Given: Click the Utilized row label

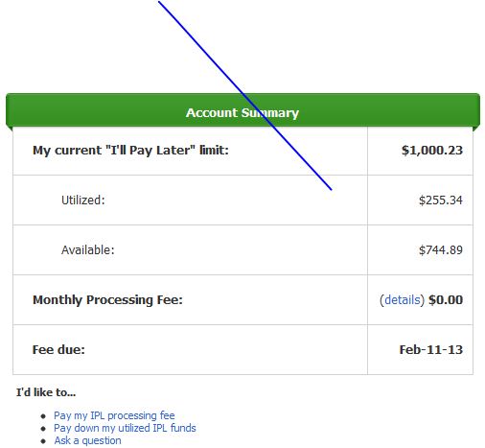Looking at the screenshot, I should [x=83, y=200].
